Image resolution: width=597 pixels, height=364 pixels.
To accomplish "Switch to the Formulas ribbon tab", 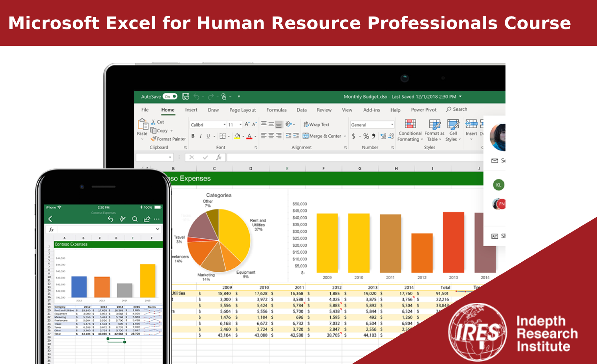I will click(277, 110).
